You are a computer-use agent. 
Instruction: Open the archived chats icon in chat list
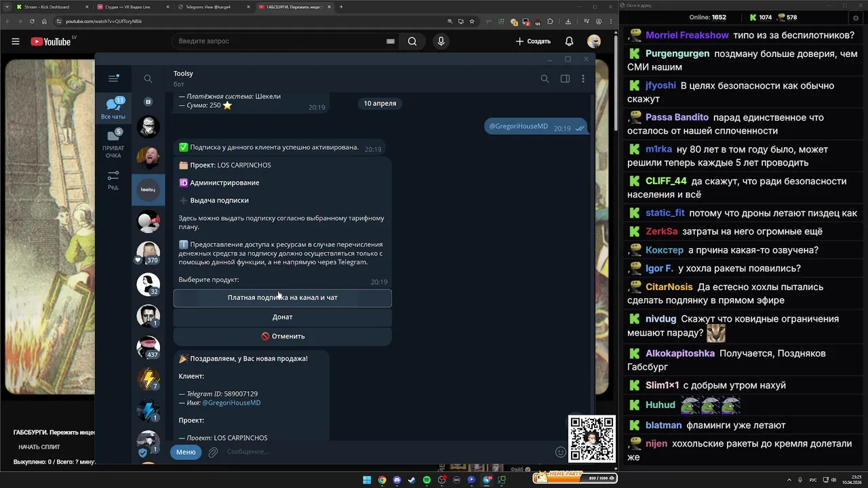pos(148,102)
